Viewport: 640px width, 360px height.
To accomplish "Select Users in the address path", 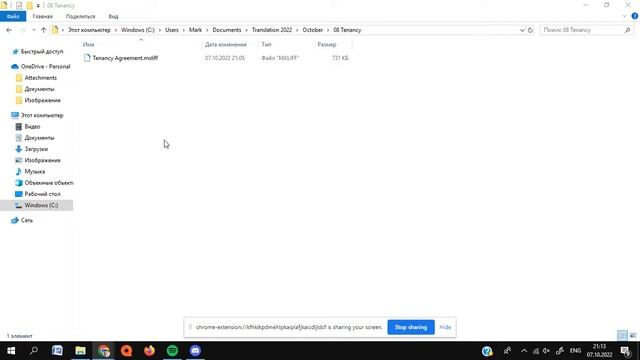I will tap(171, 30).
